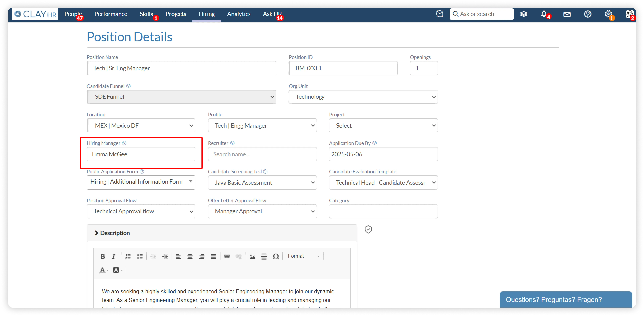644x316 pixels.
Task: Click the shield check icon beside Description
Action: tap(368, 229)
